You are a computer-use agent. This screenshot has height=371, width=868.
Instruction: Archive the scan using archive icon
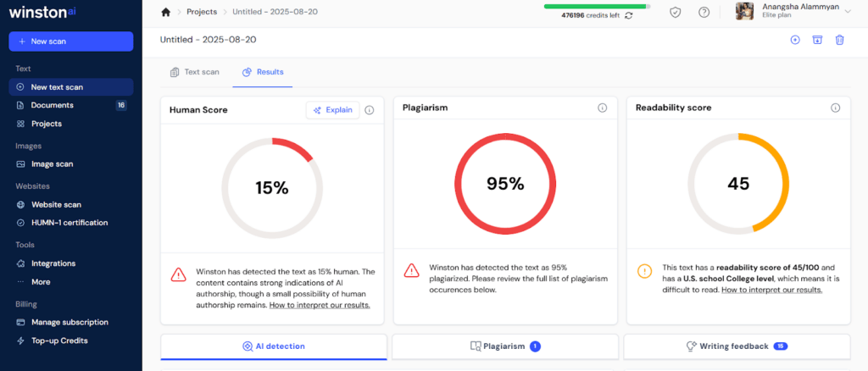click(x=817, y=40)
